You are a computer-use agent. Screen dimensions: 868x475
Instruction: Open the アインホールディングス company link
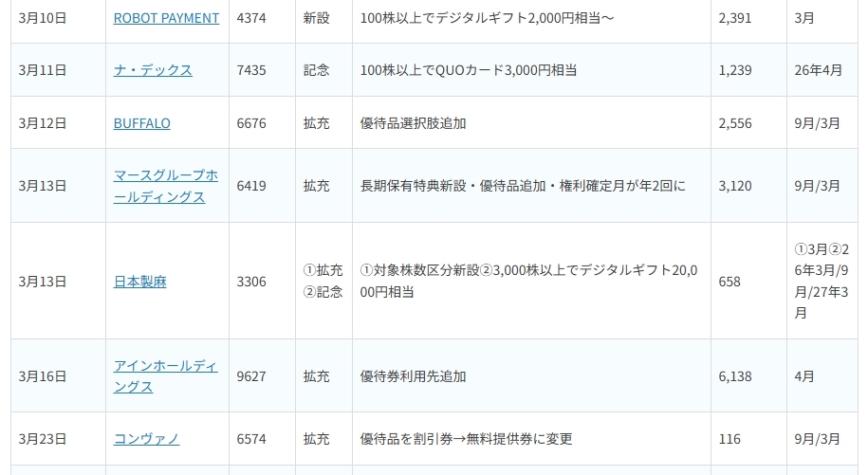click(165, 376)
